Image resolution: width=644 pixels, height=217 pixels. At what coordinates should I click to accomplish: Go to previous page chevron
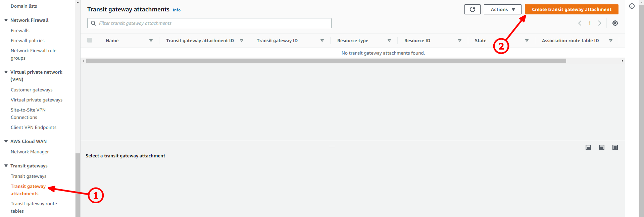580,23
